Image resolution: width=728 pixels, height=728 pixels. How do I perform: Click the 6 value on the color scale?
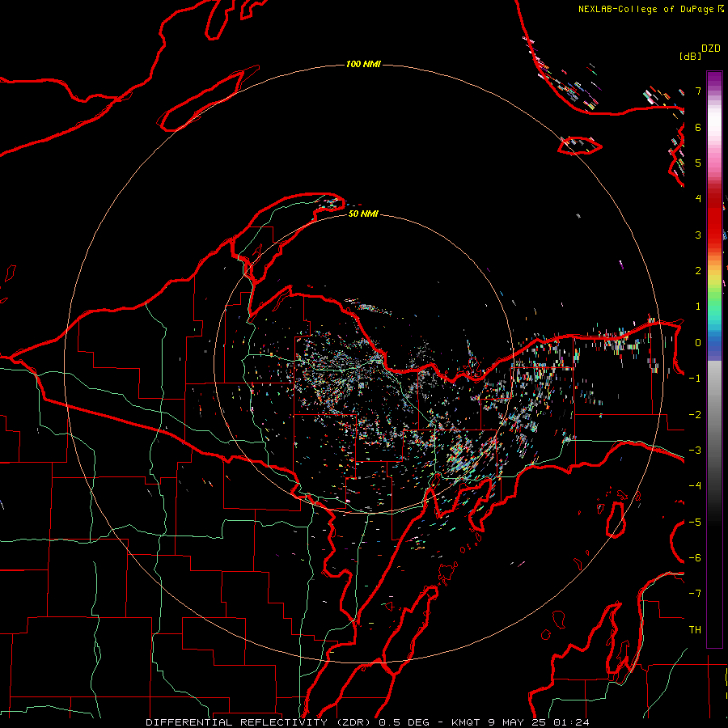[698, 127]
